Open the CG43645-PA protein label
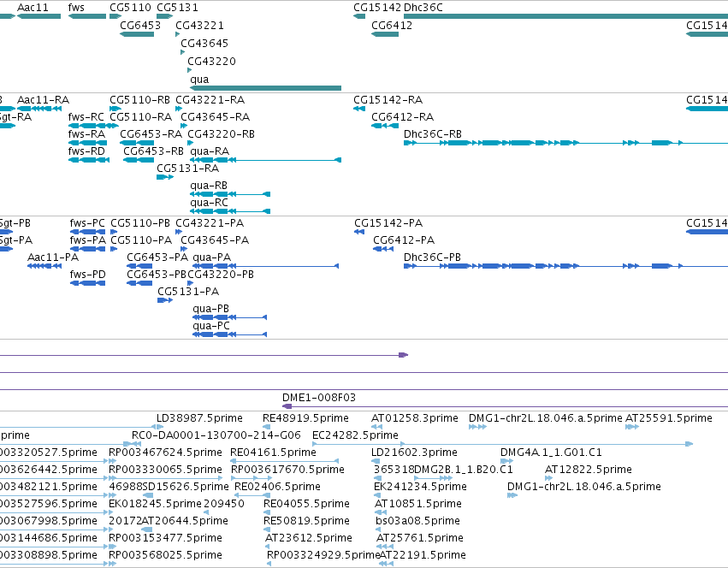728x568 pixels. [x=215, y=240]
